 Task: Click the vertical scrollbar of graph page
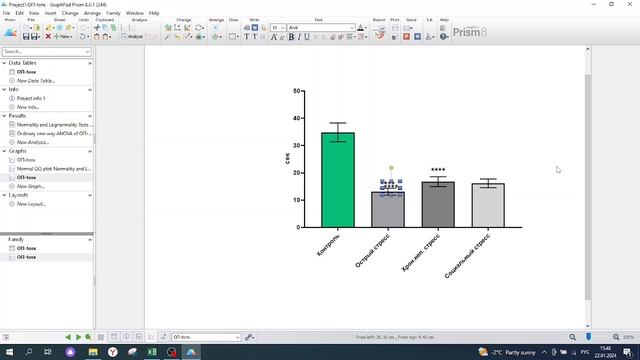click(x=588, y=187)
